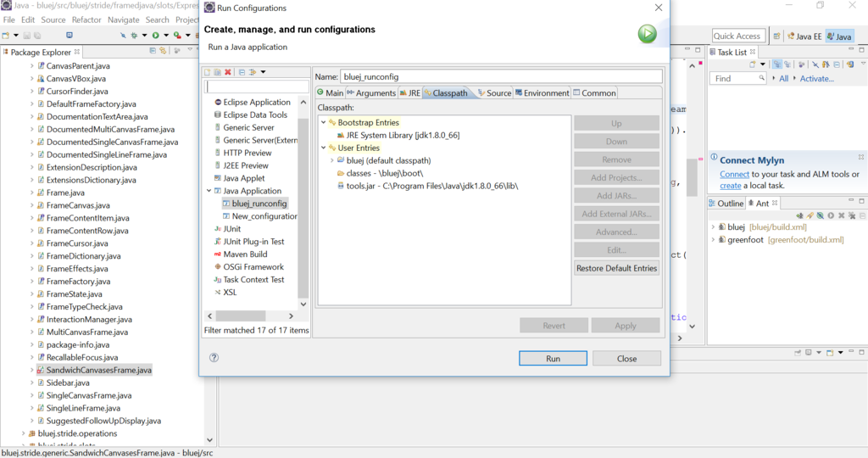Click the search magnifier in Task List Find
This screenshot has width=868, height=458.
click(x=761, y=78)
